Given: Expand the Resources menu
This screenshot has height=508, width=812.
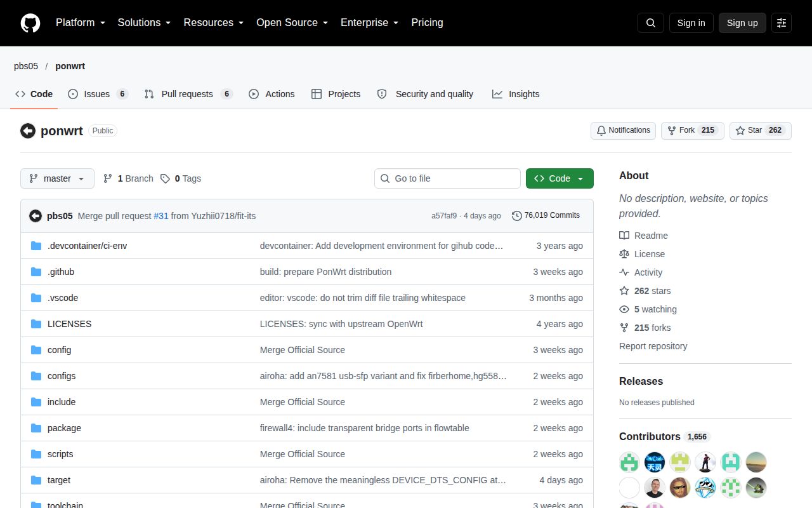Looking at the screenshot, I should tap(214, 22).
